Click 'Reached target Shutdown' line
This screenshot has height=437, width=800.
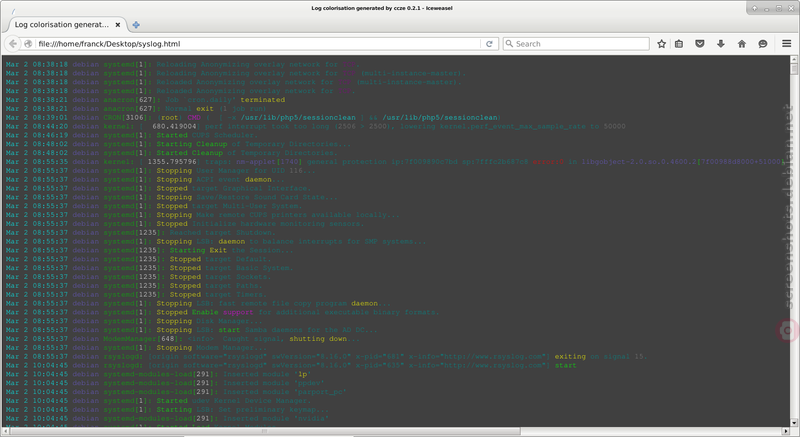222,233
